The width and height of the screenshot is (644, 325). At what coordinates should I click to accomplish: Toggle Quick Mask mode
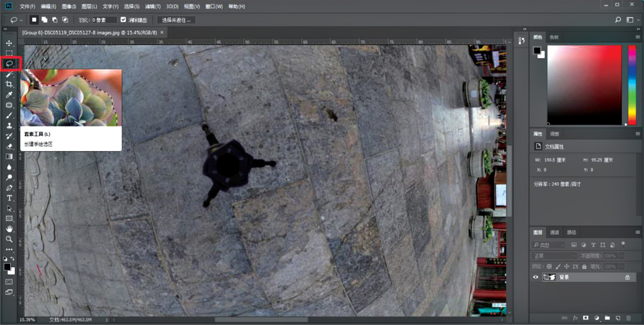(9, 282)
